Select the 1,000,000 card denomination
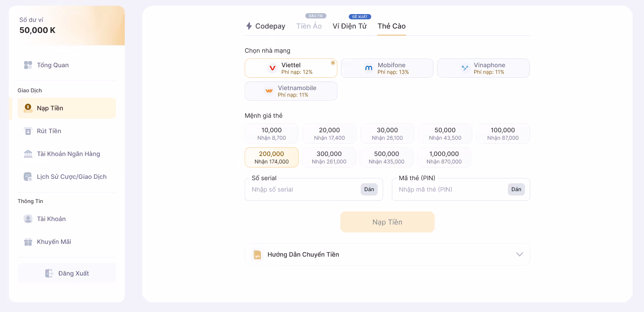The width and height of the screenshot is (644, 312). 444,157
